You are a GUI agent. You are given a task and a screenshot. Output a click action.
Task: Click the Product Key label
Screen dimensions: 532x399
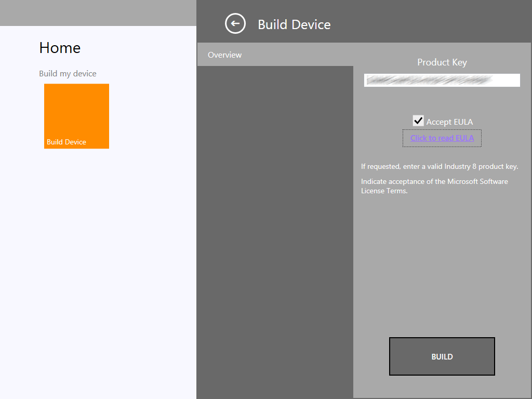[442, 62]
